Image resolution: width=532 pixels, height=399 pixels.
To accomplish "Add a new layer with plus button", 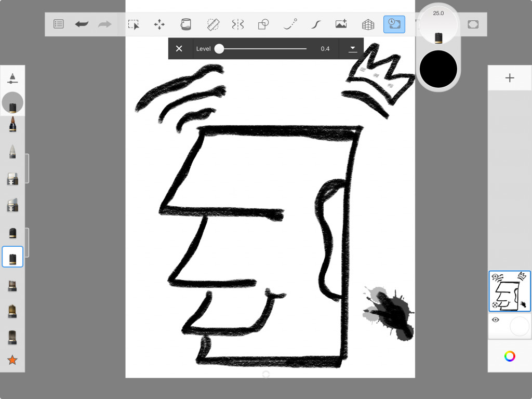I will (x=510, y=78).
